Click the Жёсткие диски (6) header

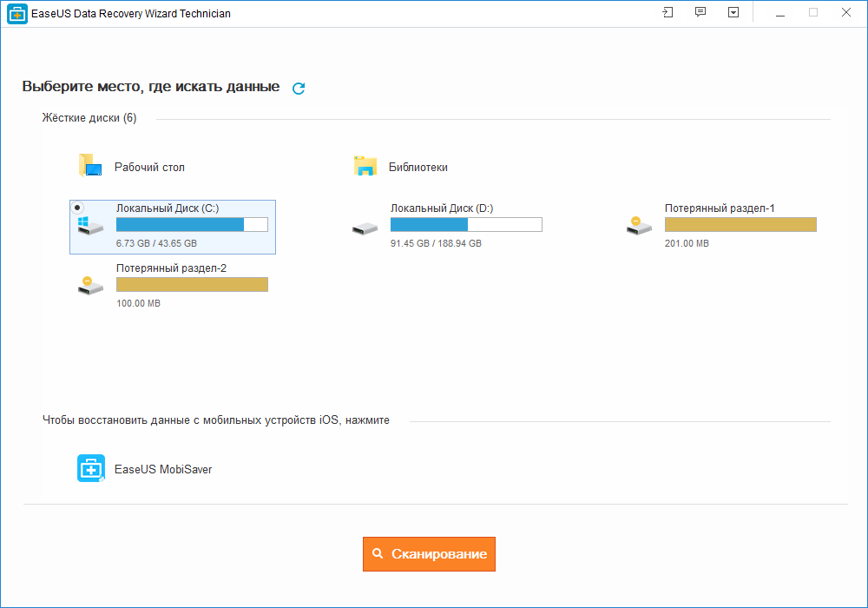[x=89, y=118]
